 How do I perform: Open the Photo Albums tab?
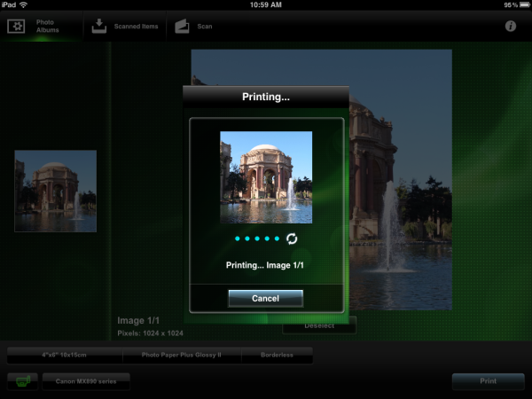[x=40, y=26]
